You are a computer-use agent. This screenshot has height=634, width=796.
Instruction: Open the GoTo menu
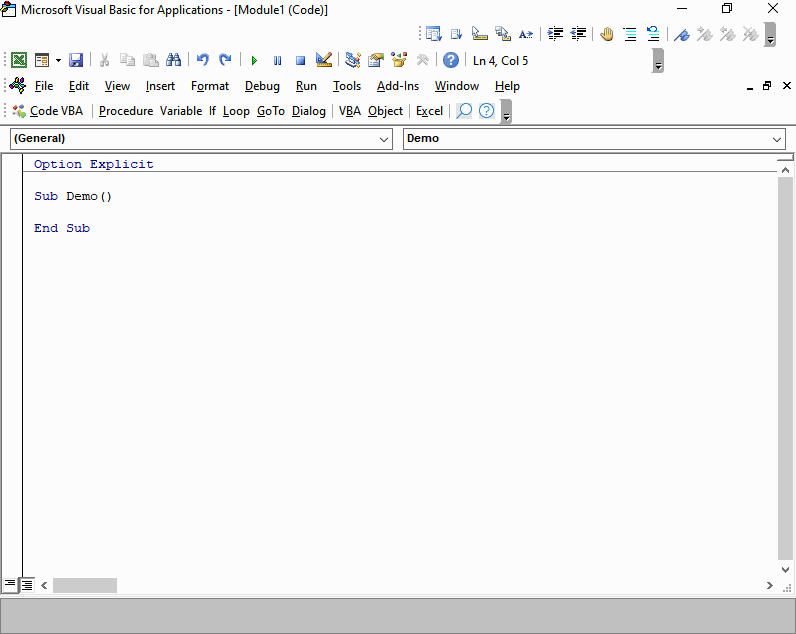tap(271, 111)
